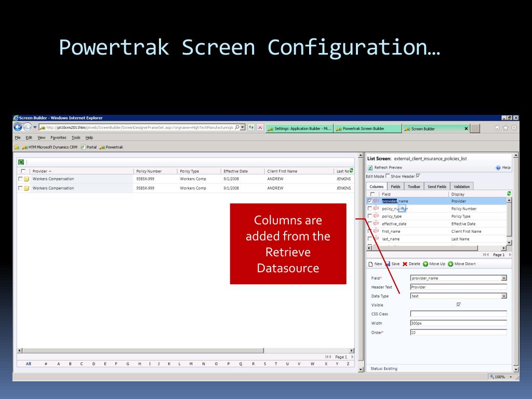This screenshot has width=532, height=399.
Task: Click the browser Back arrow button
Action: click(18, 127)
